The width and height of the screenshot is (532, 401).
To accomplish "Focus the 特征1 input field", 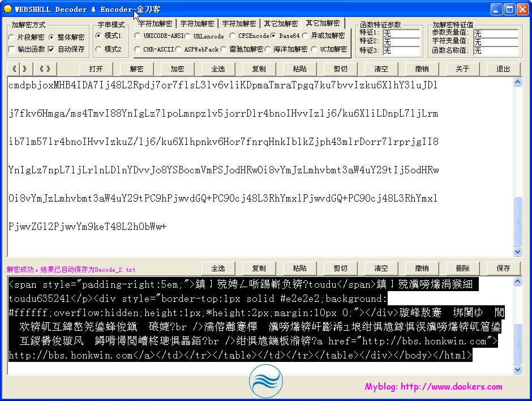I will point(401,33).
